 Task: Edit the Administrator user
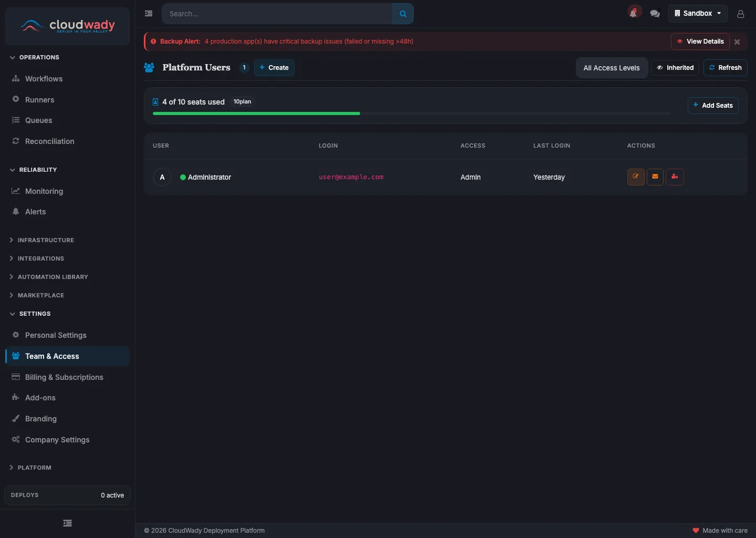click(636, 177)
